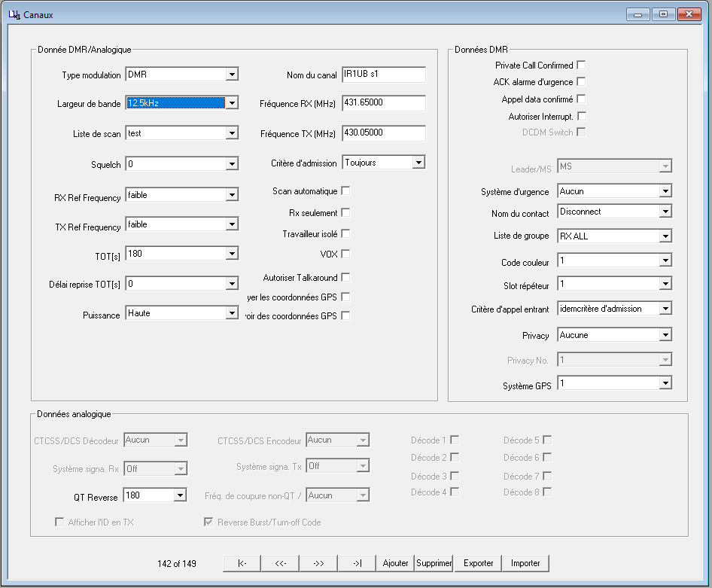
Task: Open the Squelch dropdown
Action: click(232, 164)
